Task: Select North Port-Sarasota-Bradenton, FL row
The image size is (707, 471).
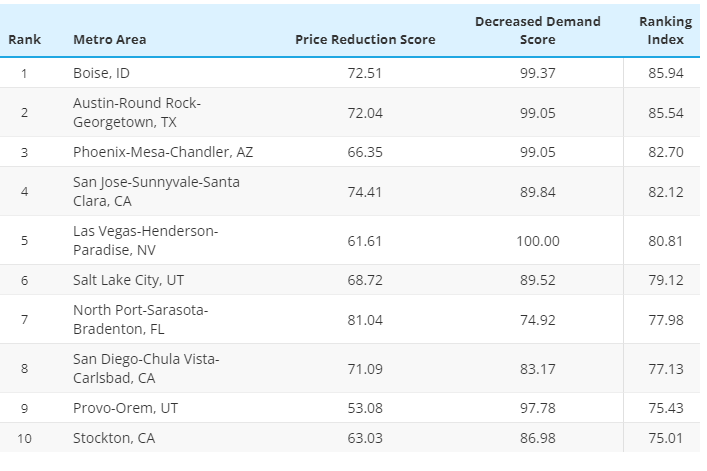Action: [140, 318]
